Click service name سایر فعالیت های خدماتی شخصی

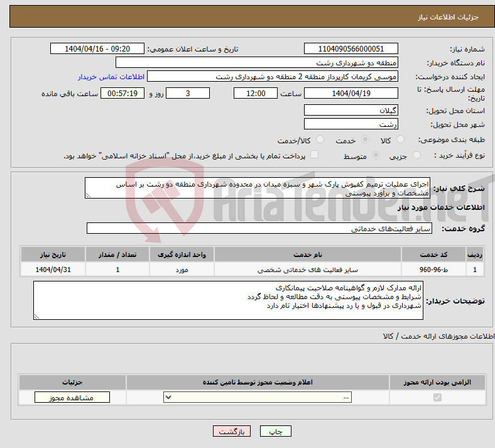[x=307, y=270]
